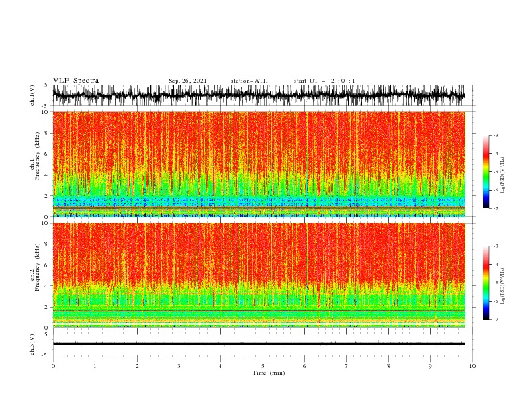The width and height of the screenshot is (532, 411).
Task: Click the ch.2 spectrogram color scale bar
Action: pos(486,283)
